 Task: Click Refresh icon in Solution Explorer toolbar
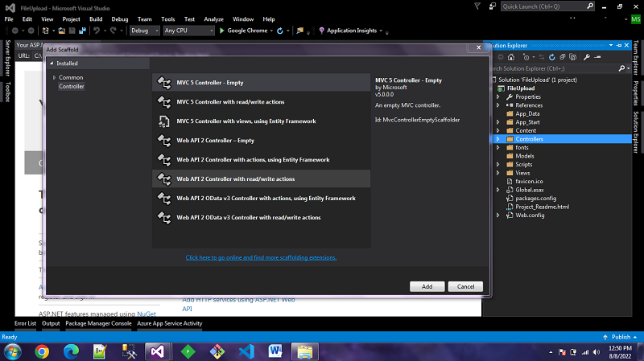[551, 57]
